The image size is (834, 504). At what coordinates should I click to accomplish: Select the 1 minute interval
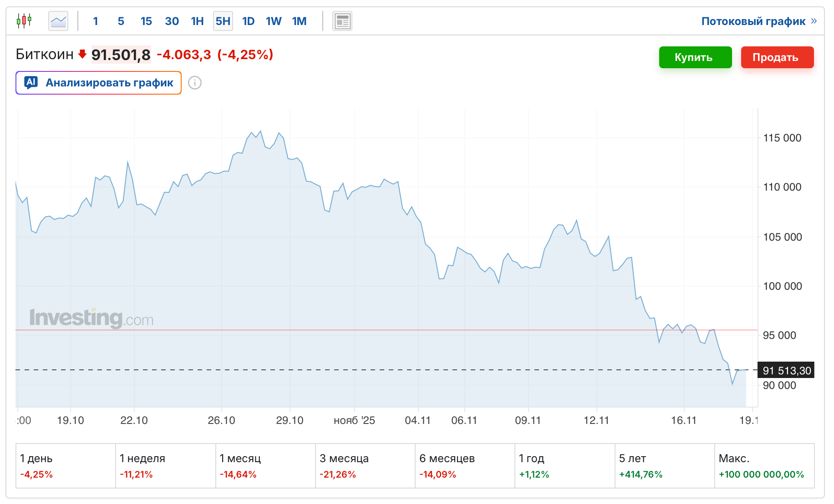(x=96, y=21)
